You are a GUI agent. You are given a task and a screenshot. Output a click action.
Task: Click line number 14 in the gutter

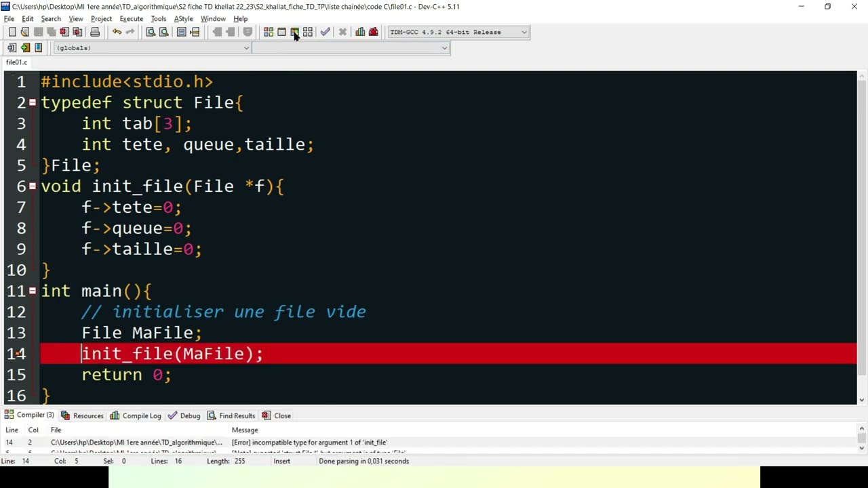(x=16, y=354)
